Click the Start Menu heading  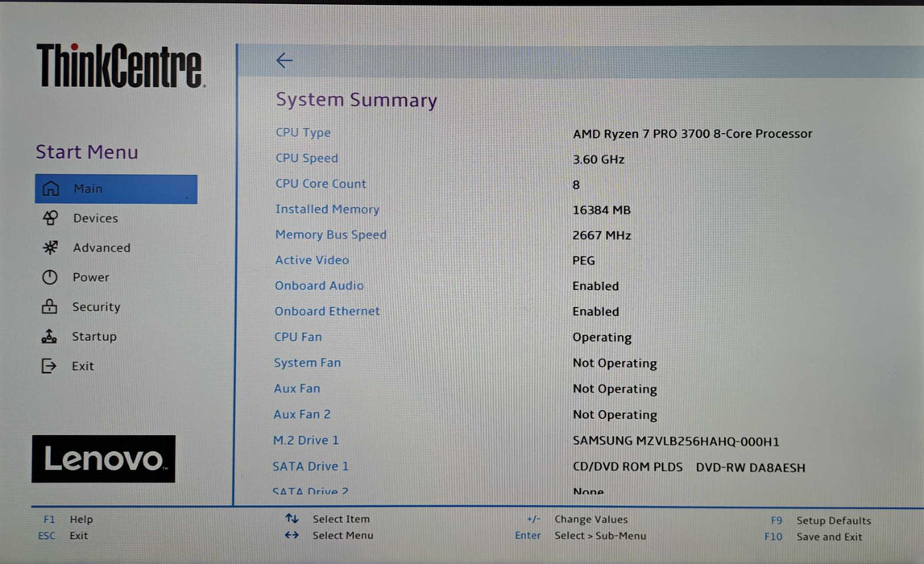(87, 152)
